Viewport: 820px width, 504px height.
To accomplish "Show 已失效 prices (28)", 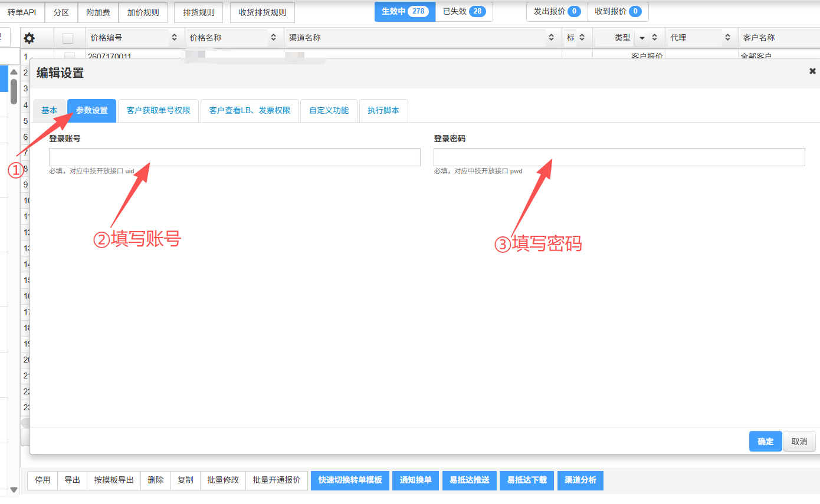I will 464,11.
